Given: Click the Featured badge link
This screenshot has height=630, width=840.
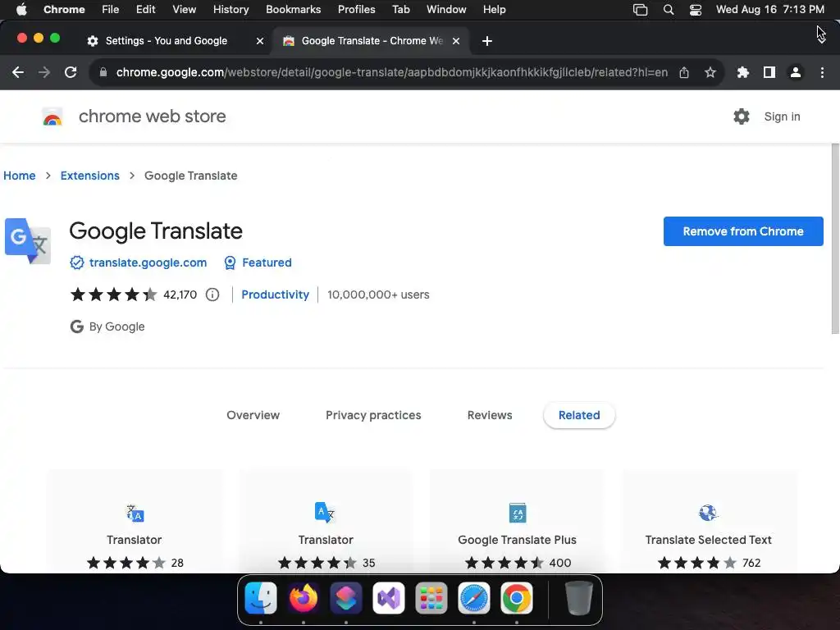Looking at the screenshot, I should coord(267,262).
